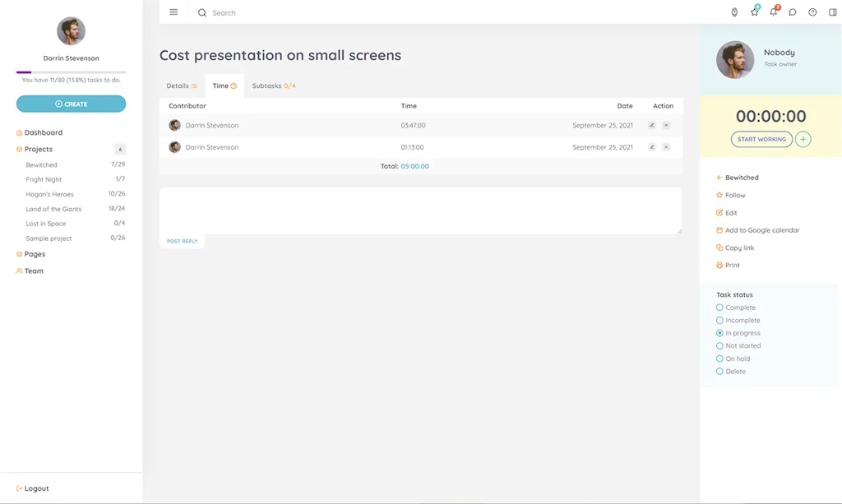Open the sidebar panel icon at top right
This screenshot has height=504, width=842.
click(x=831, y=12)
